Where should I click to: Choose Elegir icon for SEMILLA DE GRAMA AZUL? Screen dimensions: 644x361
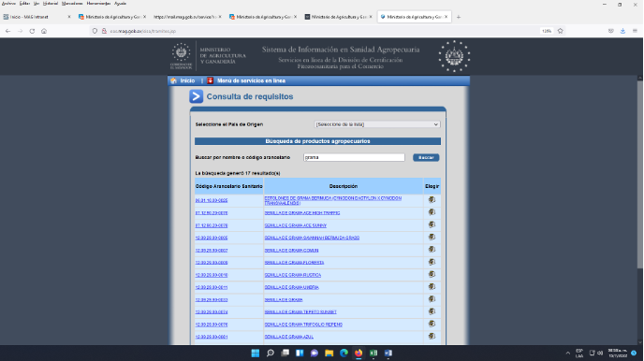[432, 336]
